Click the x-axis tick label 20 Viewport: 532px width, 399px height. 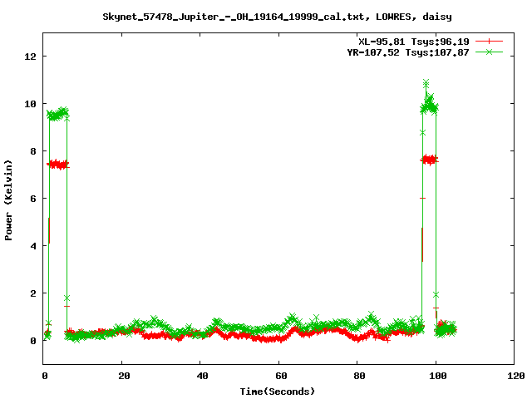click(124, 376)
